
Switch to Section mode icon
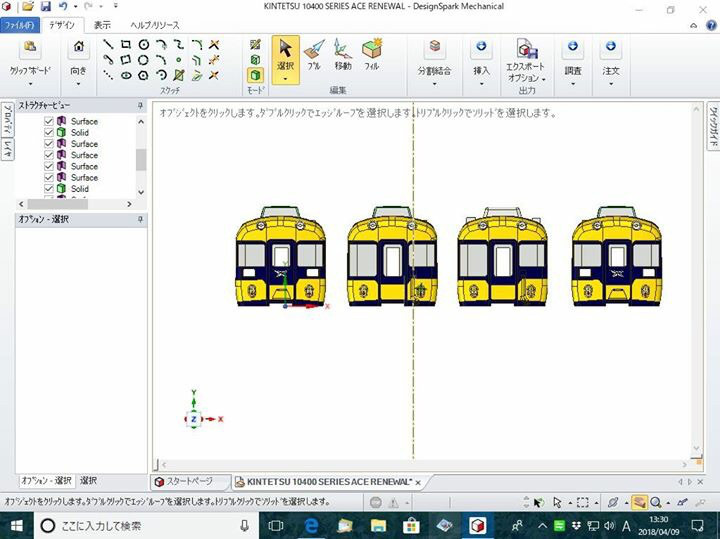pyautogui.click(x=255, y=60)
